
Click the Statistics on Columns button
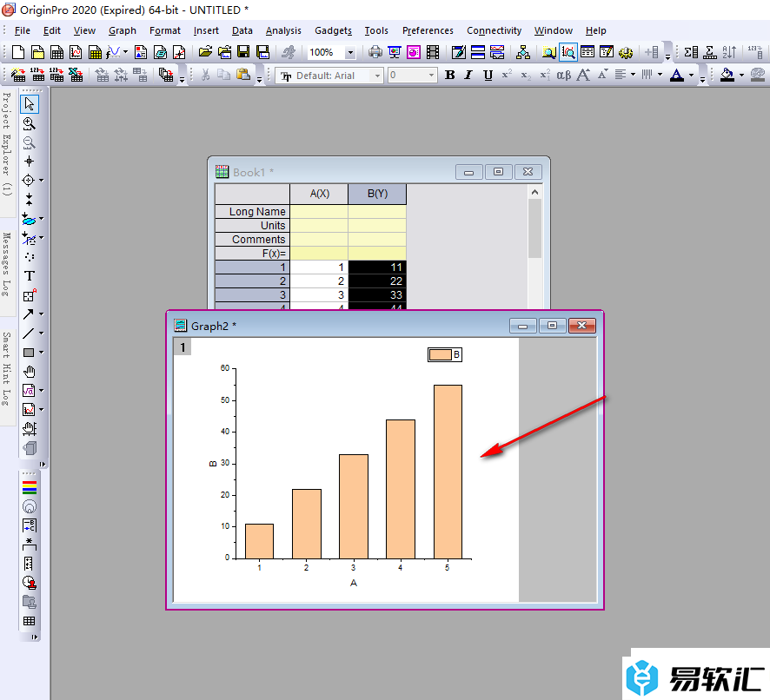pos(691,52)
